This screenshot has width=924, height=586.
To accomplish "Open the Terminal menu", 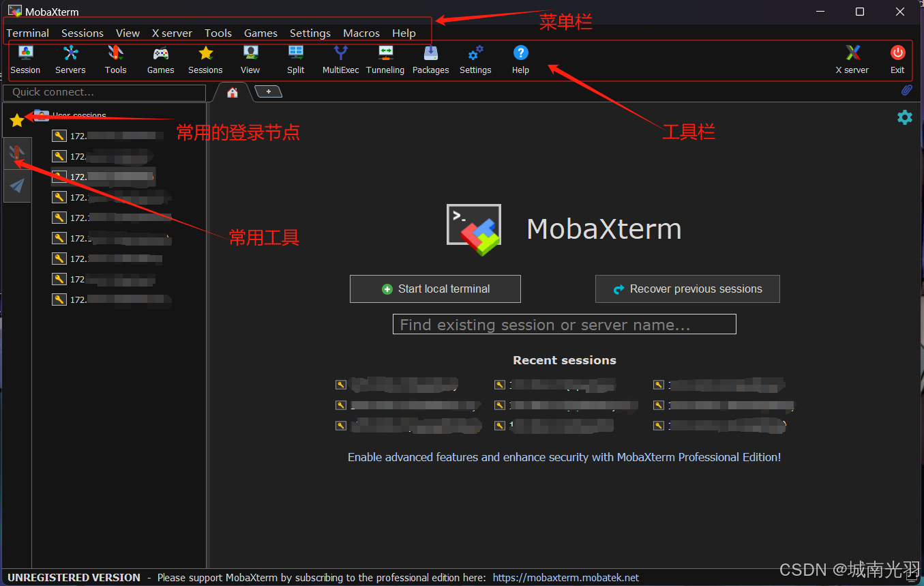I will [28, 33].
